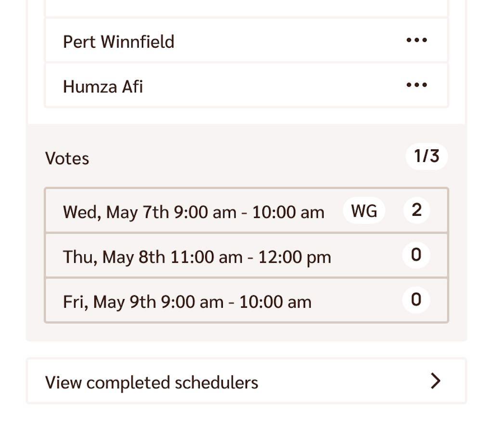Select the Humza Afi participant name
This screenshot has height=448, width=493.
pyautogui.click(x=103, y=86)
